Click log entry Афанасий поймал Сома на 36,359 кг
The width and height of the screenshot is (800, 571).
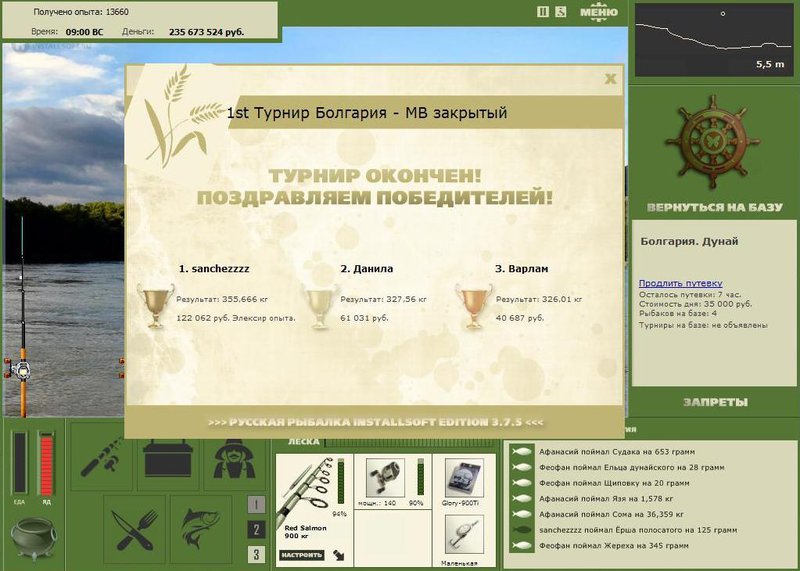click(611, 514)
